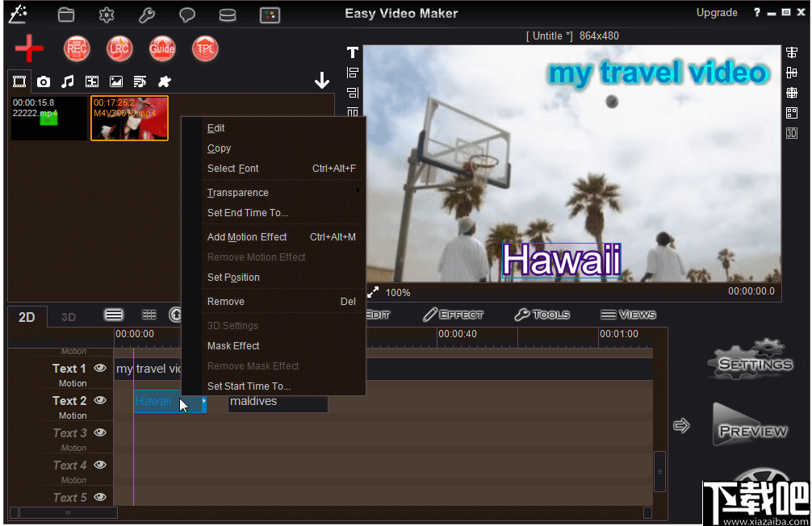This screenshot has height=526, width=812.
Task: Toggle the Text 5 track eye icon
Action: pyautogui.click(x=99, y=497)
